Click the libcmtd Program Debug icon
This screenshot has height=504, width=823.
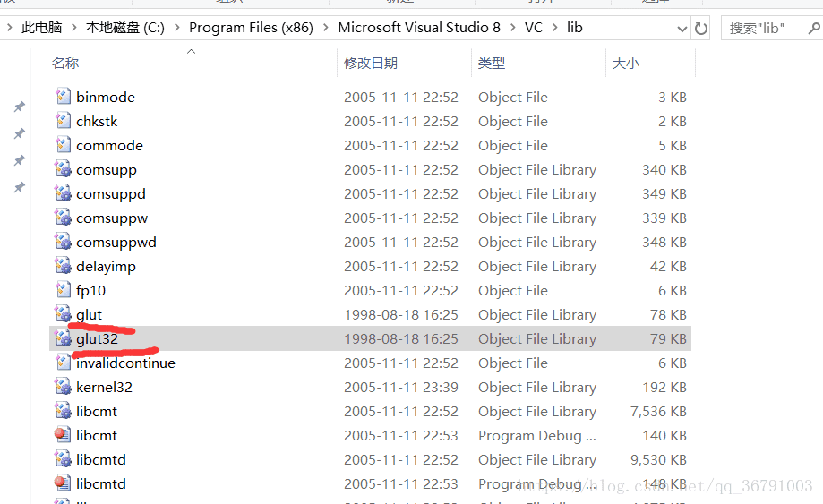point(63,483)
